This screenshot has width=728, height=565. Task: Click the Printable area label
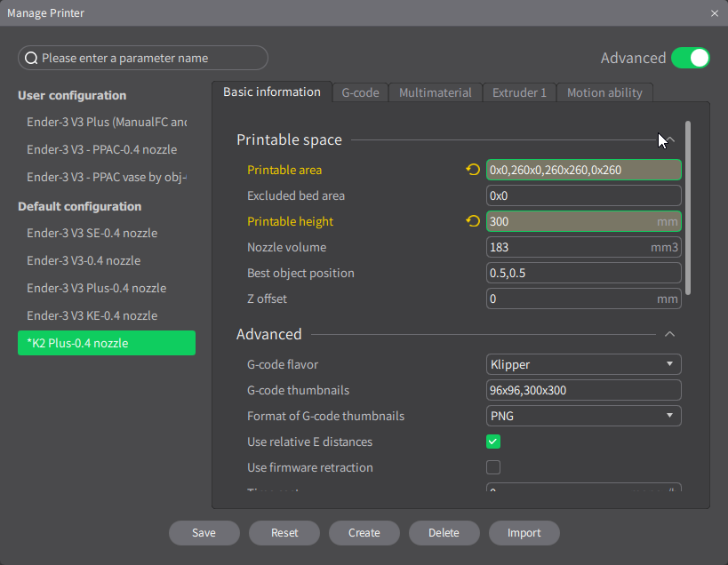284,170
